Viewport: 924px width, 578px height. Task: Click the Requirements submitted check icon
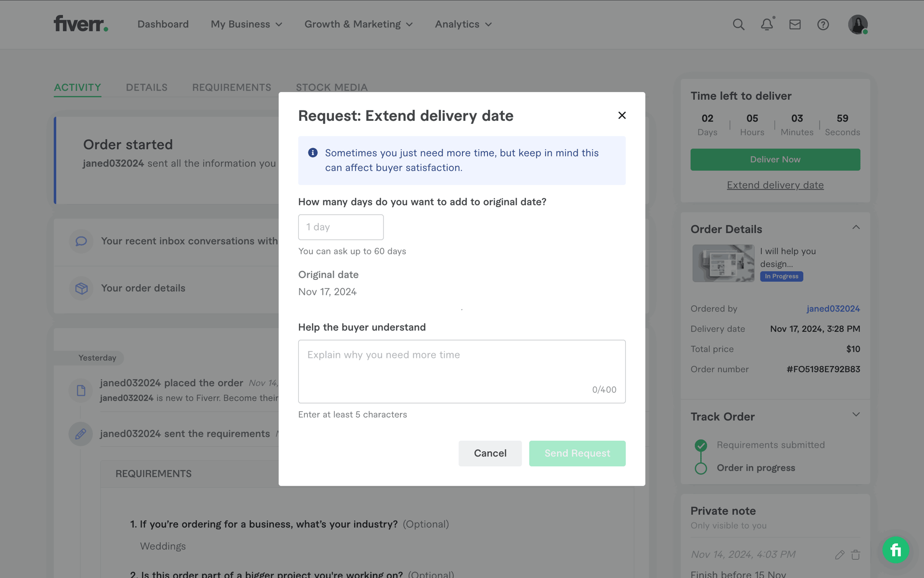pos(701,445)
